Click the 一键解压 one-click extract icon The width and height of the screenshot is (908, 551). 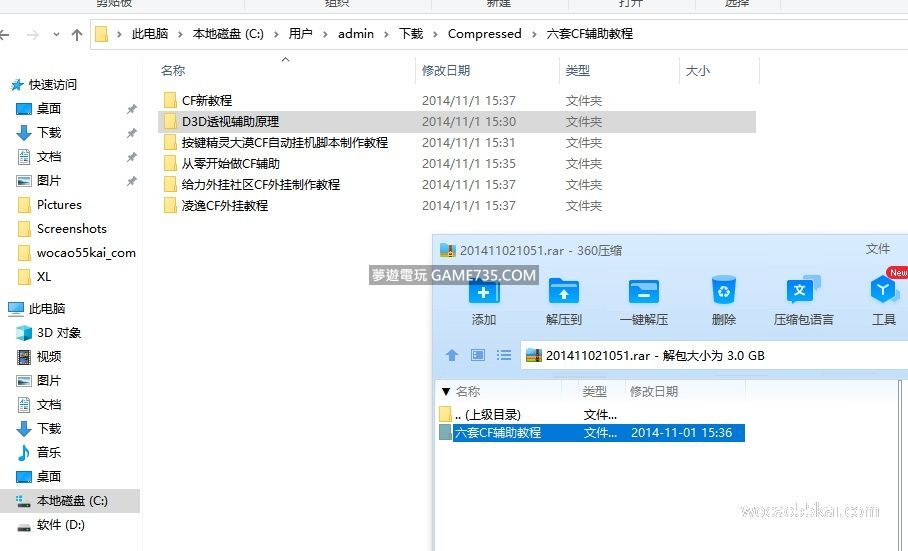click(643, 291)
